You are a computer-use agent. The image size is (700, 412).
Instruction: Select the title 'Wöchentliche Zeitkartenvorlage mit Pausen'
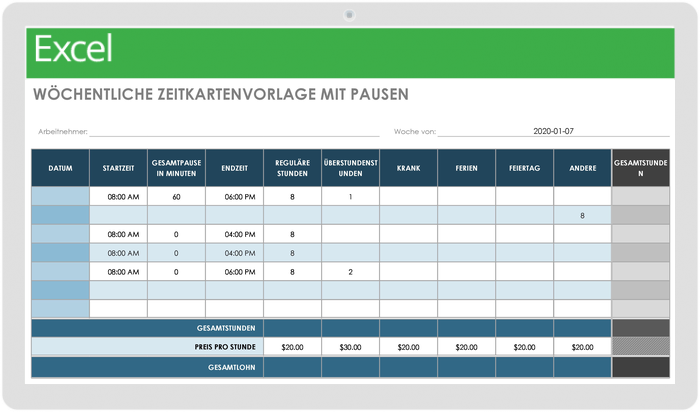click(x=221, y=94)
